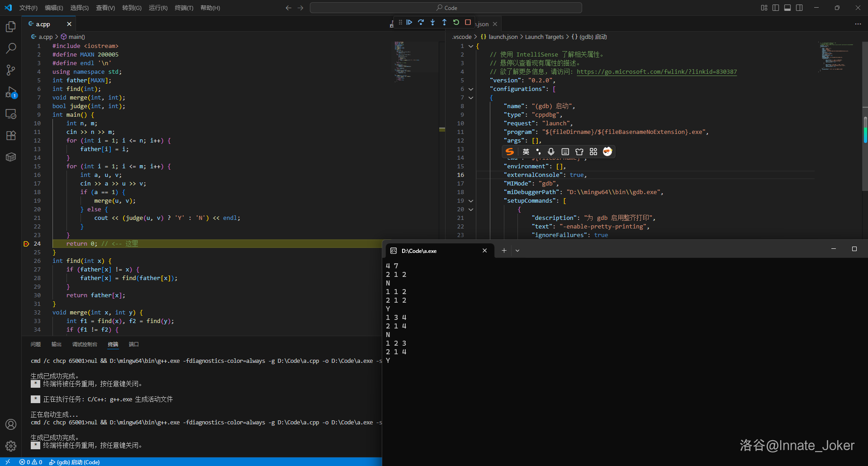The width and height of the screenshot is (868, 466).
Task: Open the 终端(T) menu
Action: click(184, 8)
